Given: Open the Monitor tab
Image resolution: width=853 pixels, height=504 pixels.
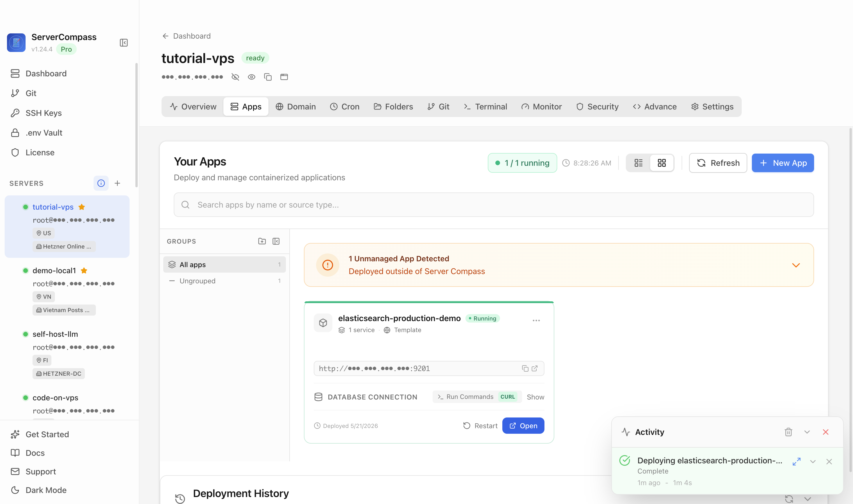Looking at the screenshot, I should pos(541,107).
